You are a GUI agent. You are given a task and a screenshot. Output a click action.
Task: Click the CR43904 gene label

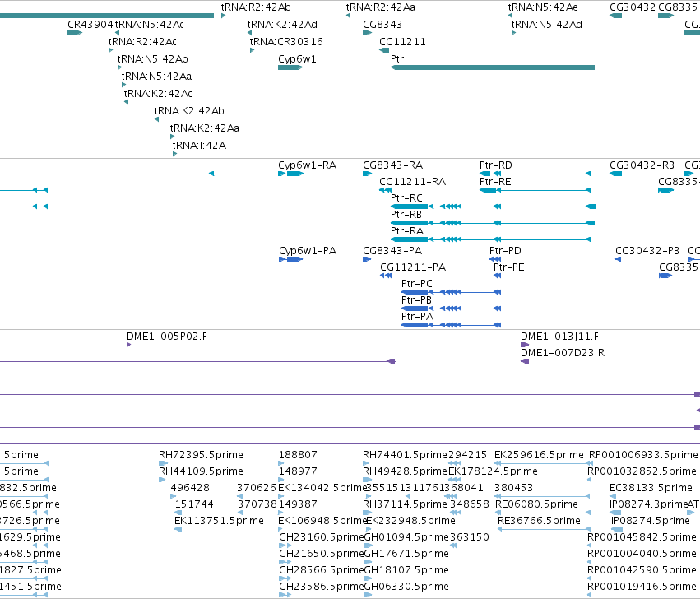point(90,25)
